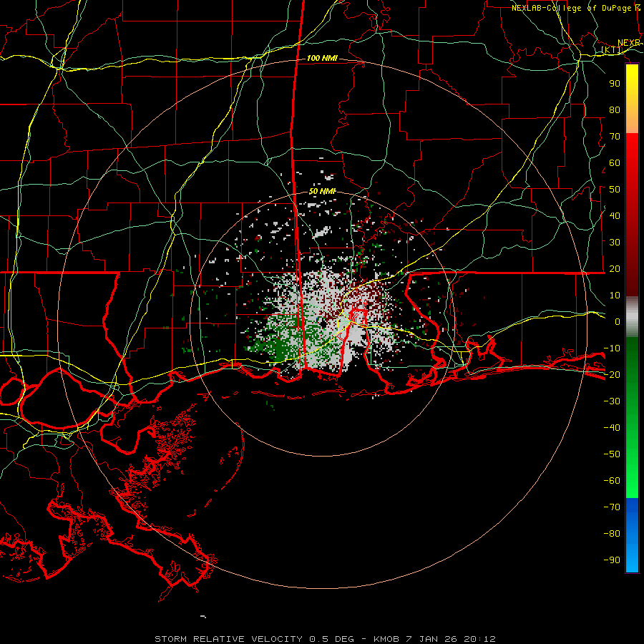Screen dimensions: 644x644
Task: Click the [KT] units label
Action: pos(612,50)
